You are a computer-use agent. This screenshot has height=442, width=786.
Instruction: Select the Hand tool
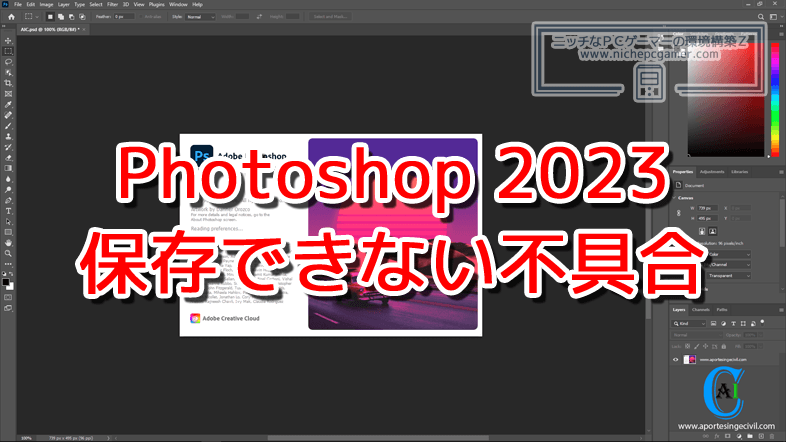(8, 243)
